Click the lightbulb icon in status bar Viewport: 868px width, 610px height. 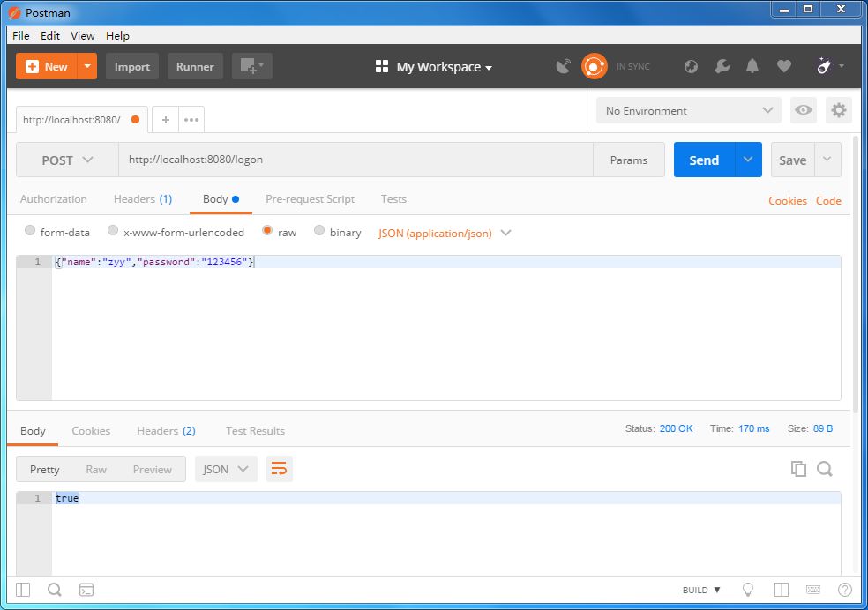pyautogui.click(x=748, y=590)
